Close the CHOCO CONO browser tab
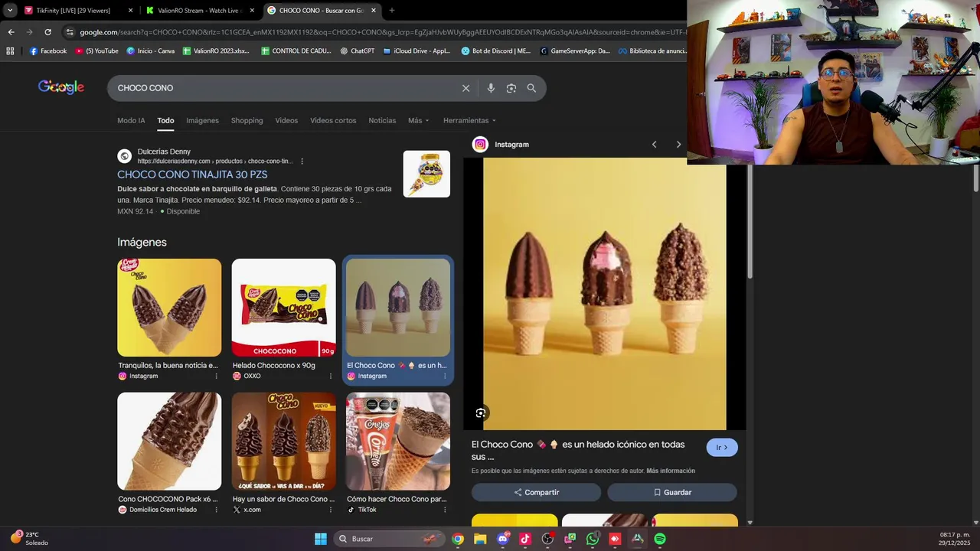980x551 pixels. pyautogui.click(x=374, y=11)
